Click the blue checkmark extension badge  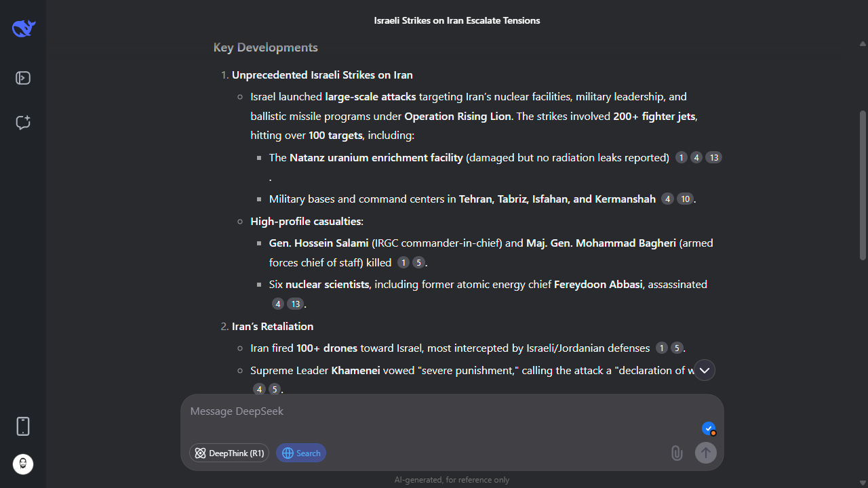click(709, 428)
